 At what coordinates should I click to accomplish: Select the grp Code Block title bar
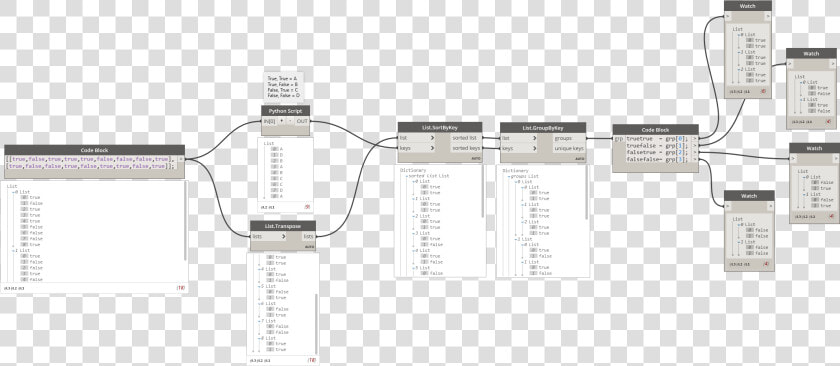point(655,130)
